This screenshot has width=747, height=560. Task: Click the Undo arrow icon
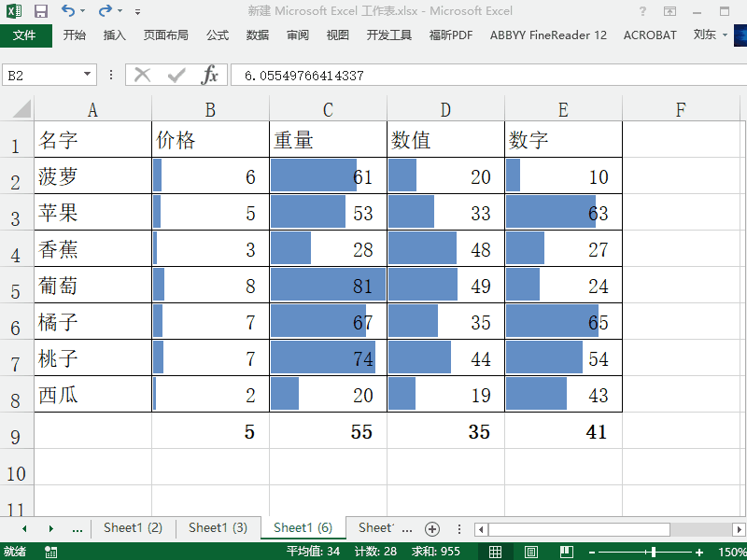68,10
